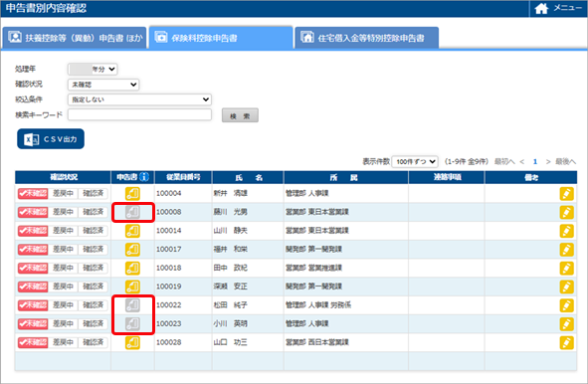
Task: Open the 確認状況 dropdown showing 未確認
Action: click(103, 85)
